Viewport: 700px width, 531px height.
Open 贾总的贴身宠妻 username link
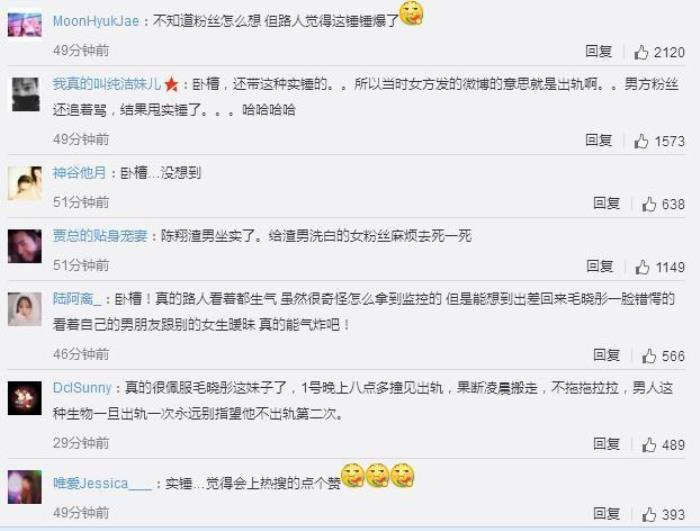click(100, 236)
